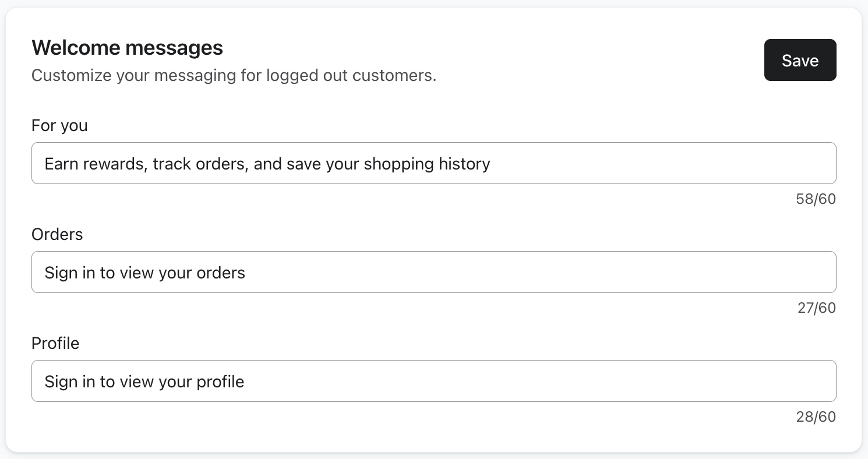868x459 pixels.
Task: Click the 'Welcome messages' heading
Action: pos(127,48)
